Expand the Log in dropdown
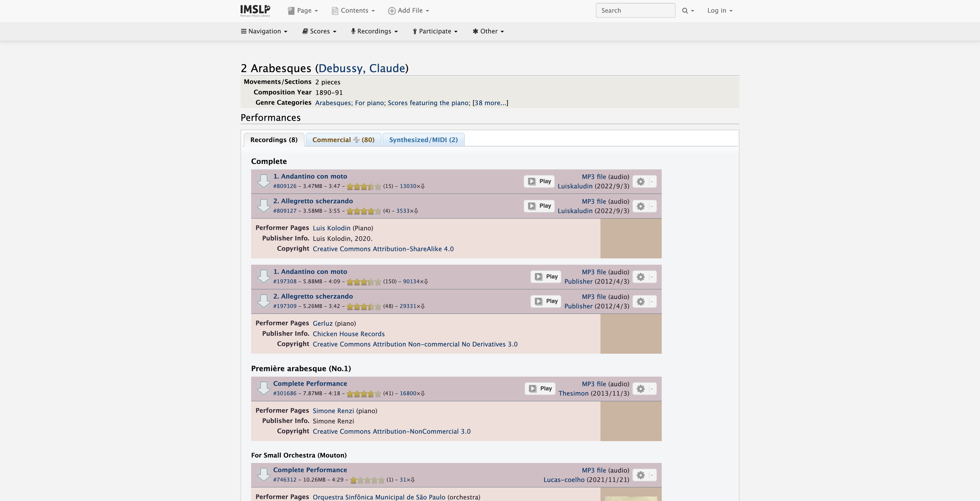 720,11
